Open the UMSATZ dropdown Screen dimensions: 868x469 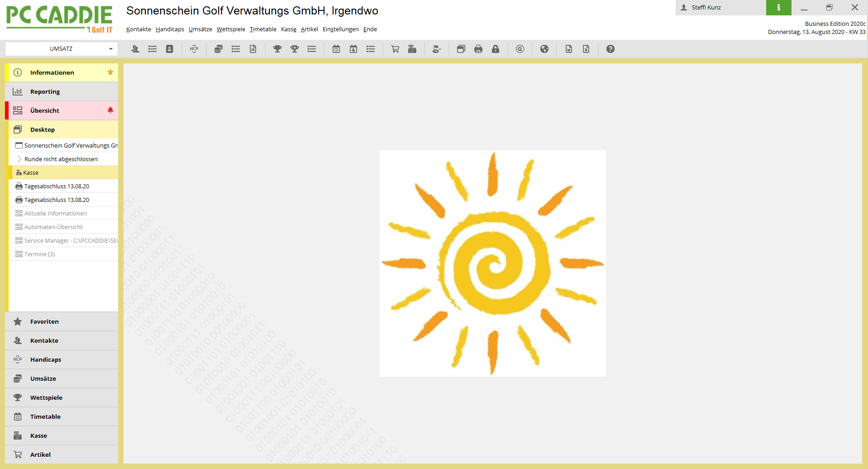[x=62, y=49]
